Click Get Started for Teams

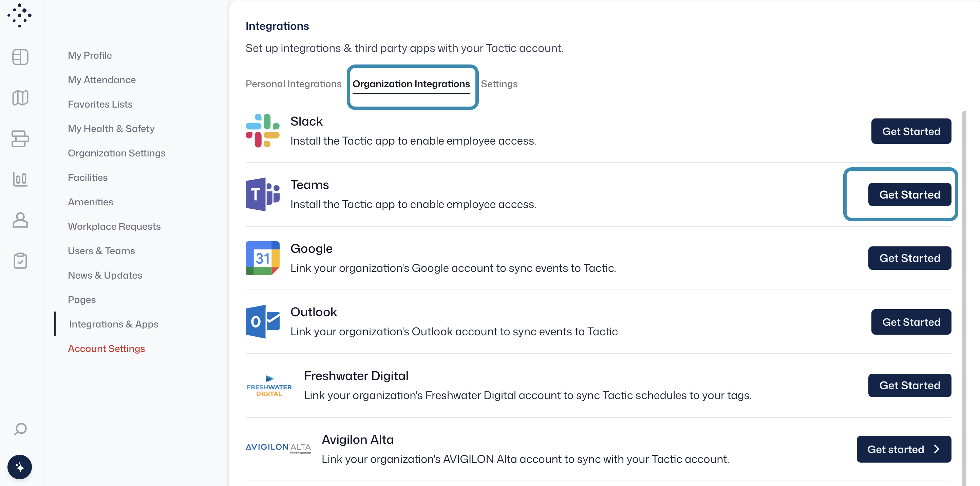click(909, 194)
